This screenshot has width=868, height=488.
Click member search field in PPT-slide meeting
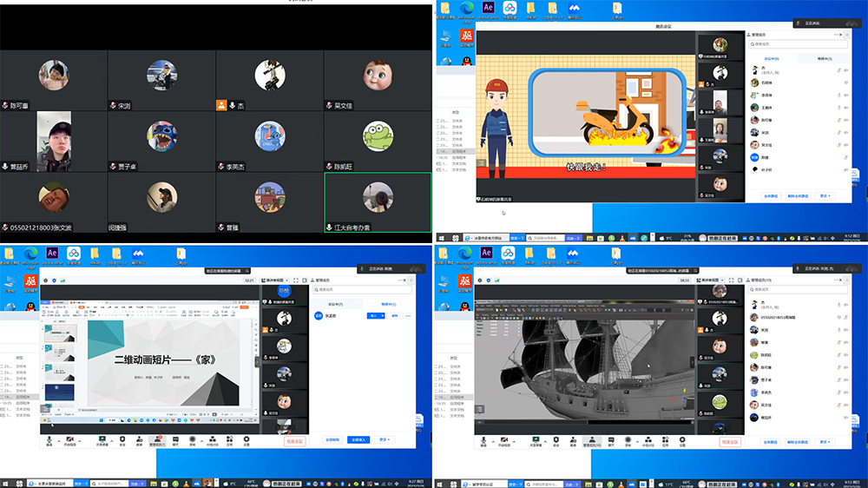tap(363, 290)
